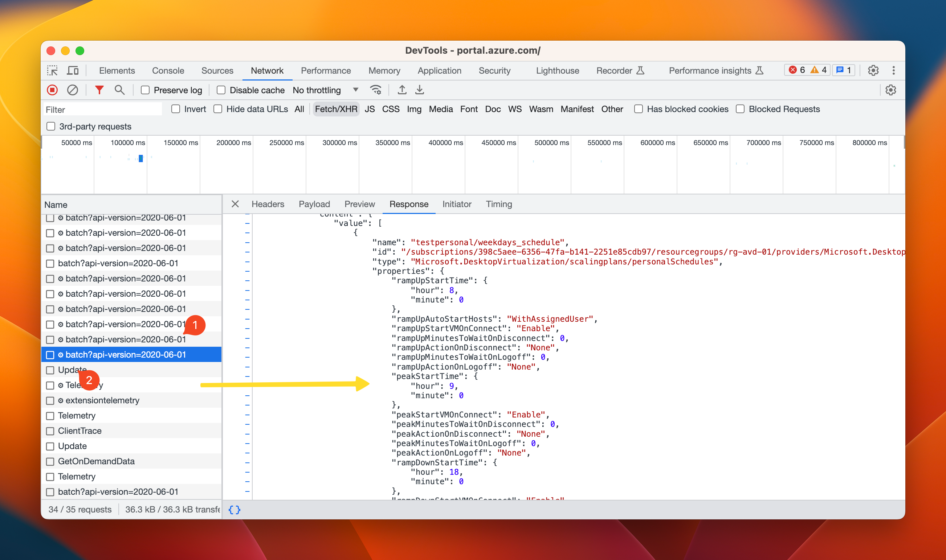The image size is (946, 560).
Task: Click the import HAR file upload icon
Action: (402, 90)
